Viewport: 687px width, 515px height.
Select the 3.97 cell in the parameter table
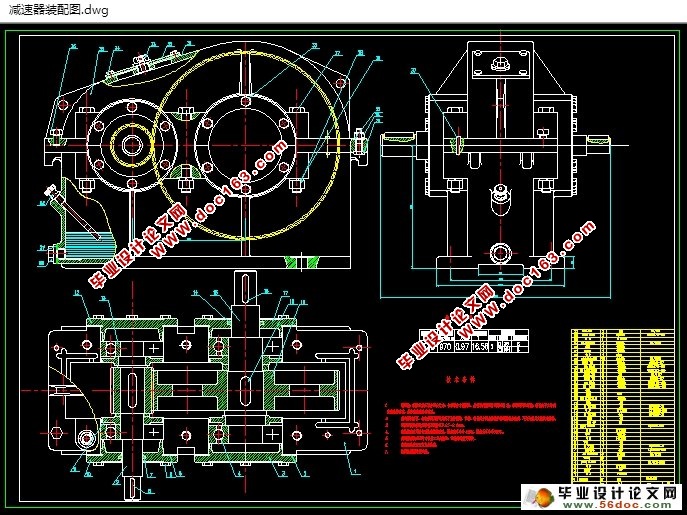[x=462, y=347]
